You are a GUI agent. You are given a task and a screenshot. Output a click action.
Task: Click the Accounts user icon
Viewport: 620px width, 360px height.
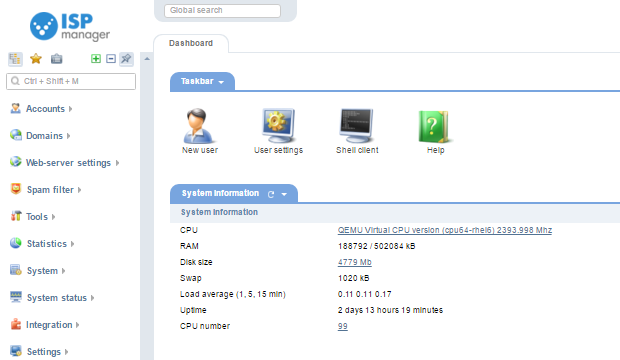[x=15, y=108]
